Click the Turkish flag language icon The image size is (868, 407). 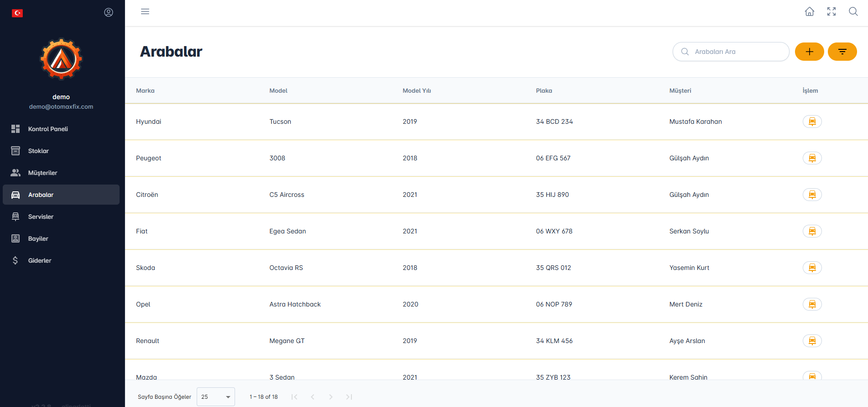[17, 13]
